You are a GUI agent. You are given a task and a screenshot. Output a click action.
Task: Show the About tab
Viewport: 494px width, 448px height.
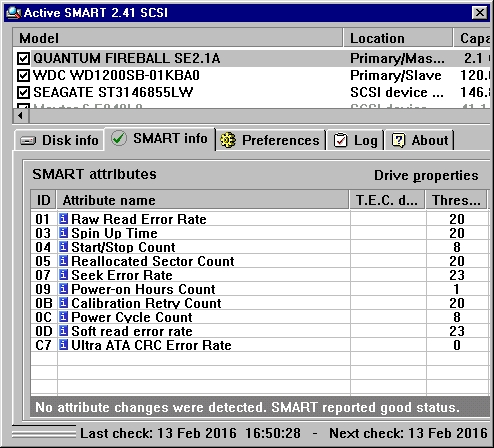(419, 140)
